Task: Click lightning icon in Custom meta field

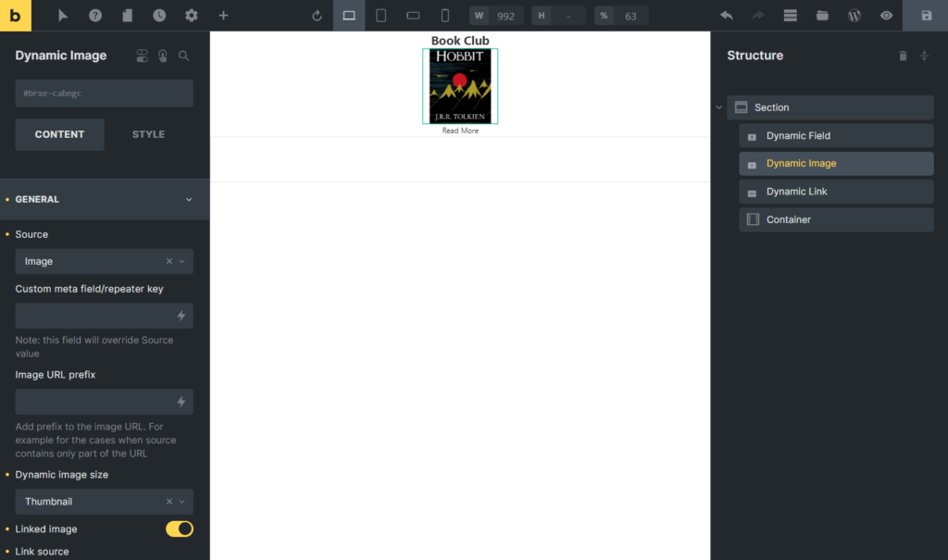Action: click(x=181, y=316)
